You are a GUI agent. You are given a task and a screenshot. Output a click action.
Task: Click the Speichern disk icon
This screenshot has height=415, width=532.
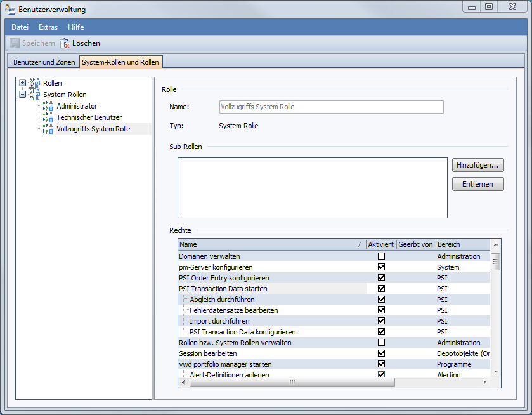[14, 43]
